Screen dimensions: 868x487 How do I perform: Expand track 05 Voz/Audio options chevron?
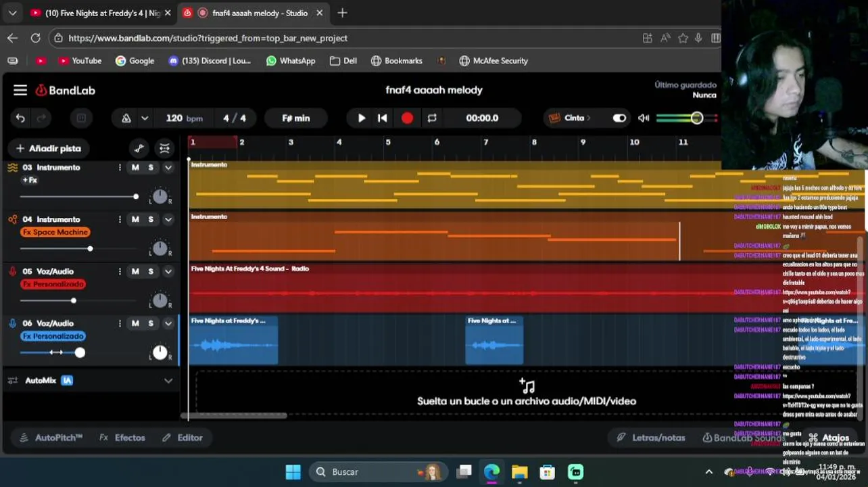pos(168,271)
